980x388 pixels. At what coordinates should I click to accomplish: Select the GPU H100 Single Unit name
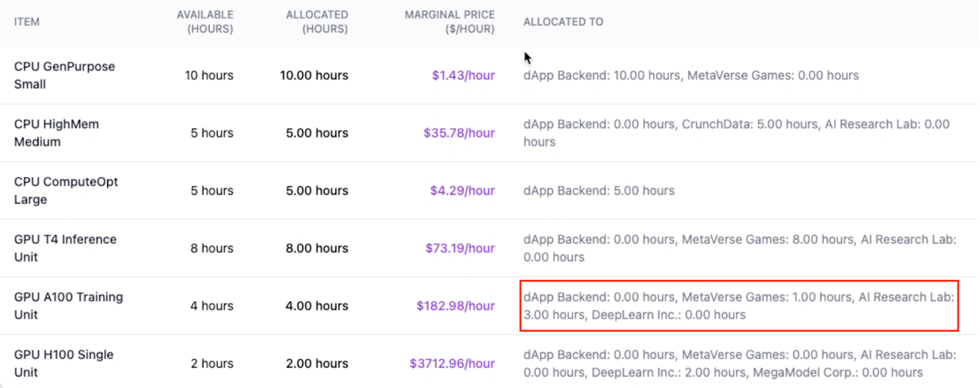pyautogui.click(x=64, y=363)
